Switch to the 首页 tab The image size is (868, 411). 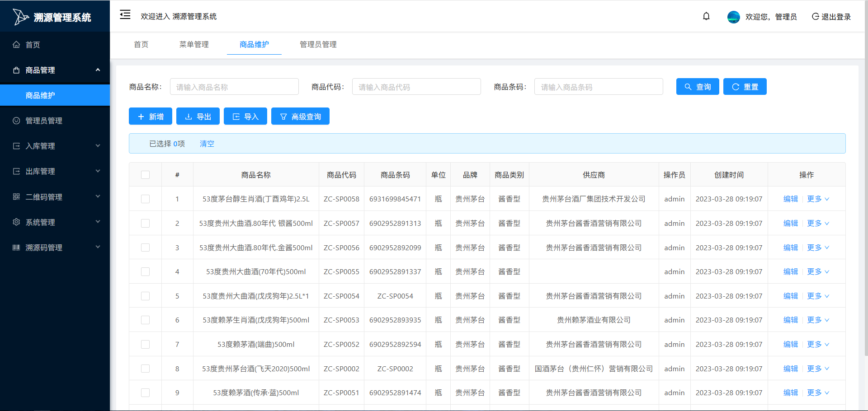141,44
